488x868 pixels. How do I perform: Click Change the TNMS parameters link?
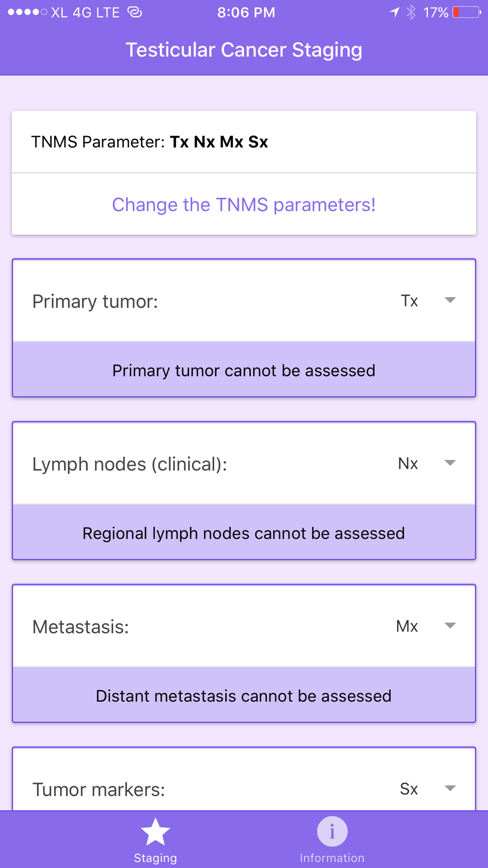point(244,205)
